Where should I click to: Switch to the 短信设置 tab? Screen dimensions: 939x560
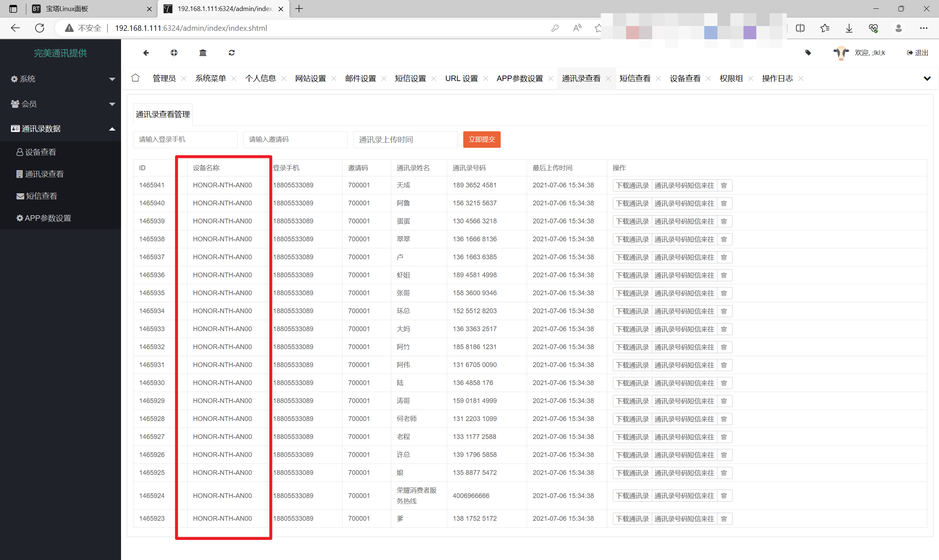coord(410,78)
